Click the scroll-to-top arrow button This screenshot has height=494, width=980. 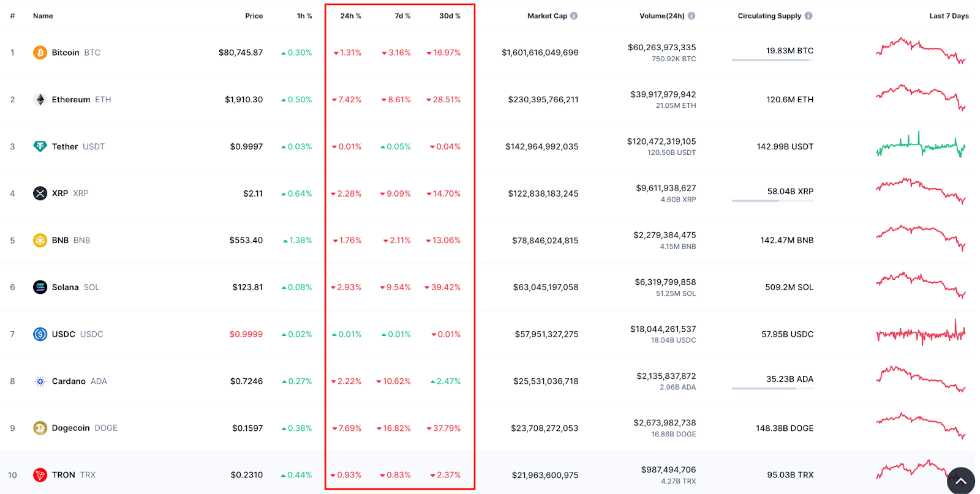click(960, 481)
